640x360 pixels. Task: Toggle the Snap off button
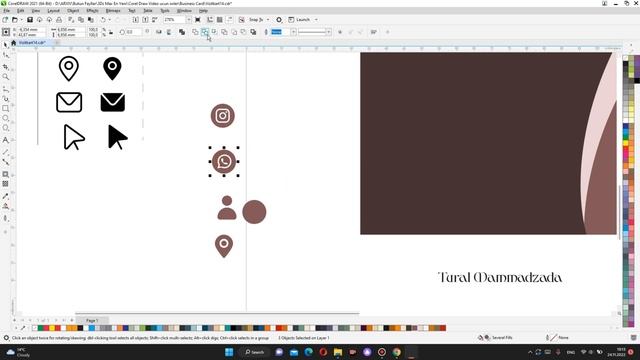(x=242, y=20)
